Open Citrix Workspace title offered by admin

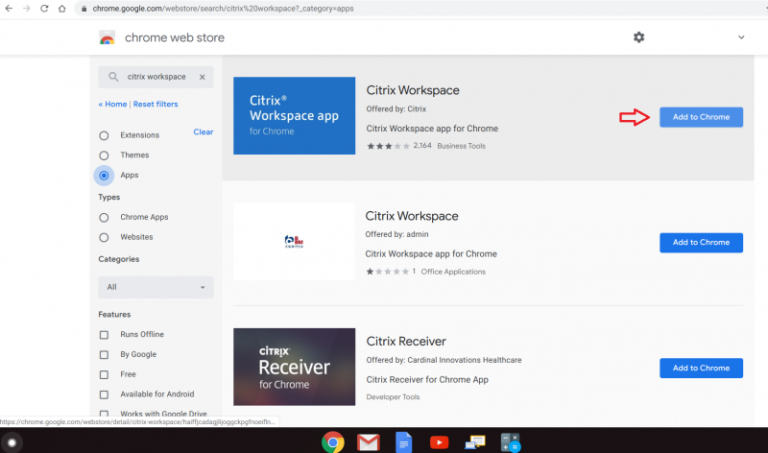(412, 216)
